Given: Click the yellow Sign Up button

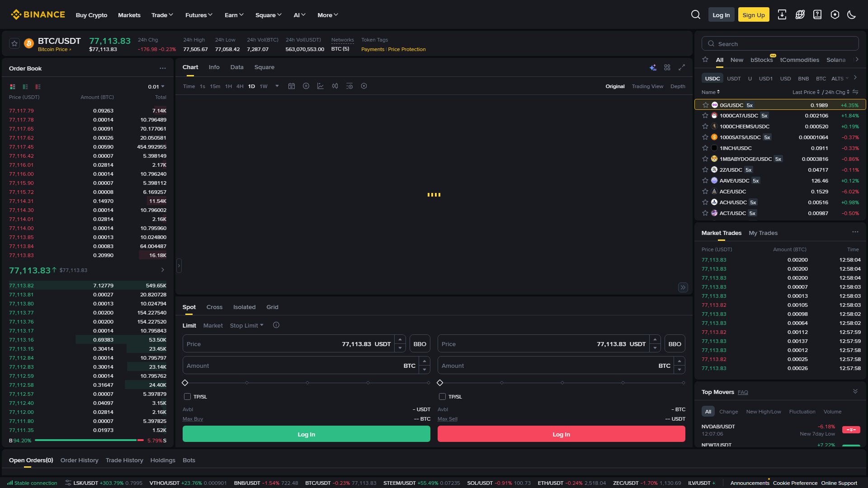Looking at the screenshot, I should click(754, 15).
